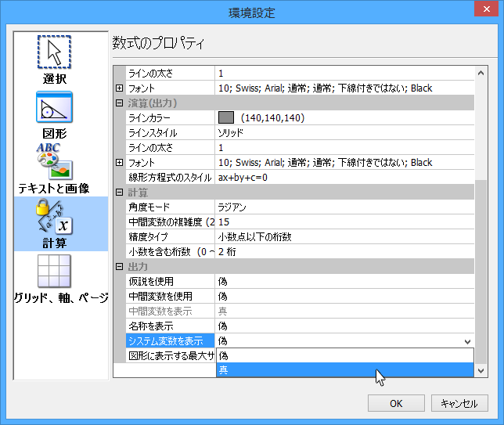Select the 選択 arrow cursor icon

tap(54, 52)
